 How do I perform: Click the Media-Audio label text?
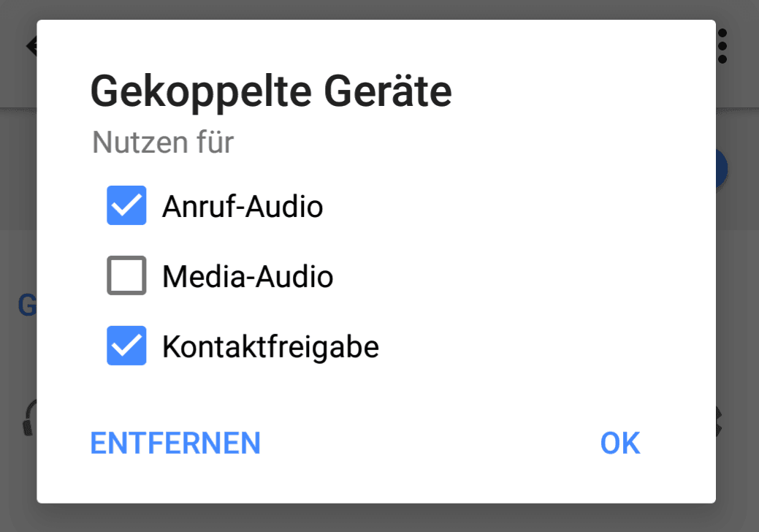(x=248, y=276)
